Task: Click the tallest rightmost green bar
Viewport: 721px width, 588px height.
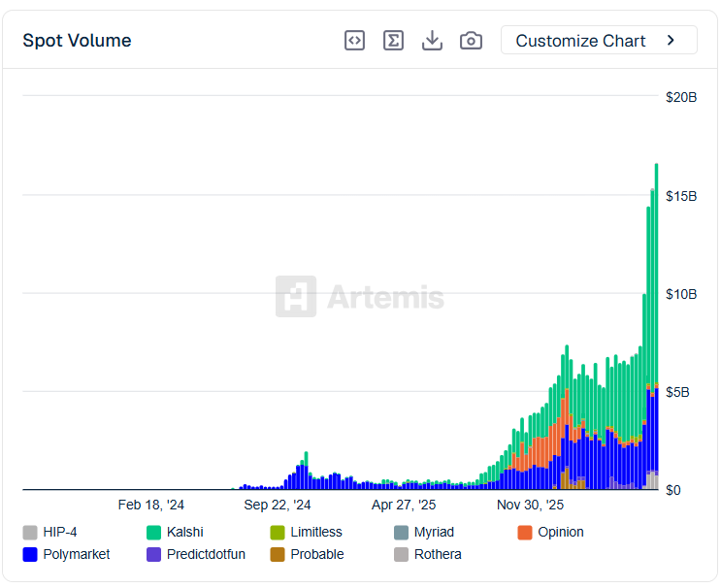Action: tap(657, 274)
